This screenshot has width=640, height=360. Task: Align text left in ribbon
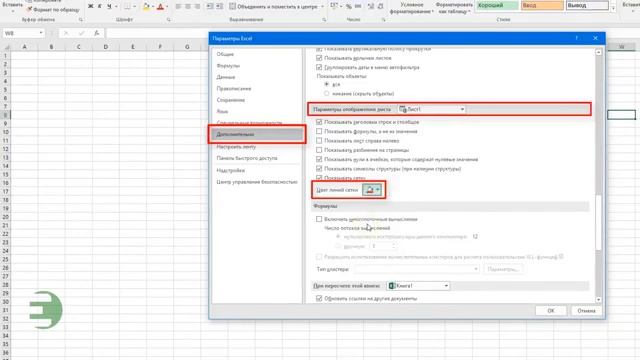click(x=178, y=7)
